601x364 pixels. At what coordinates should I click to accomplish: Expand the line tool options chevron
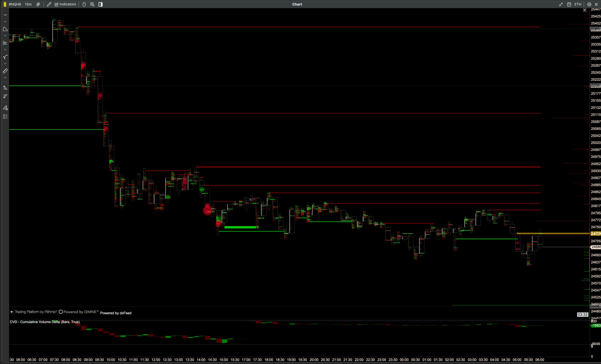(x=5, y=22)
